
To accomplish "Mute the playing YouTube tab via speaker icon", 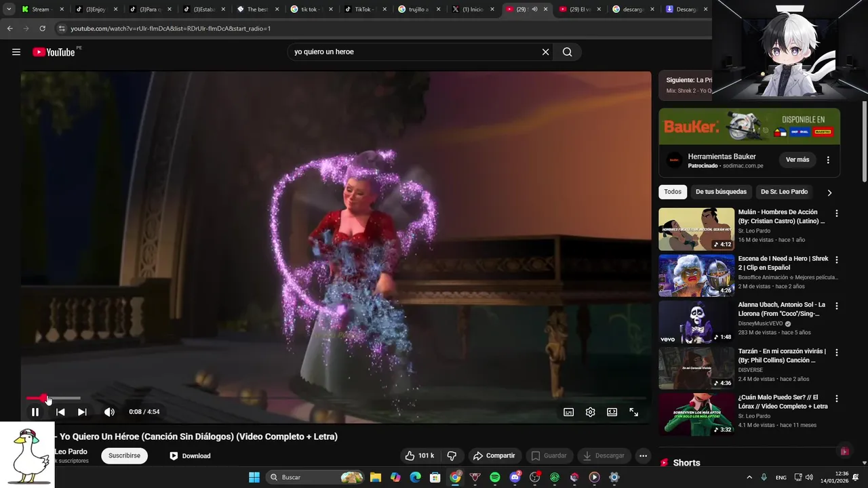I will pos(534,9).
